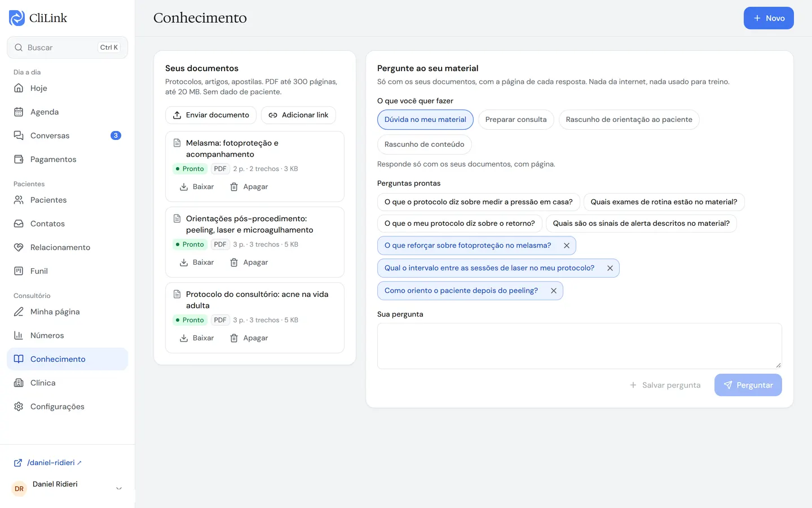Remove the saved laser sessions interval question
This screenshot has width=812, height=508.
click(610, 268)
